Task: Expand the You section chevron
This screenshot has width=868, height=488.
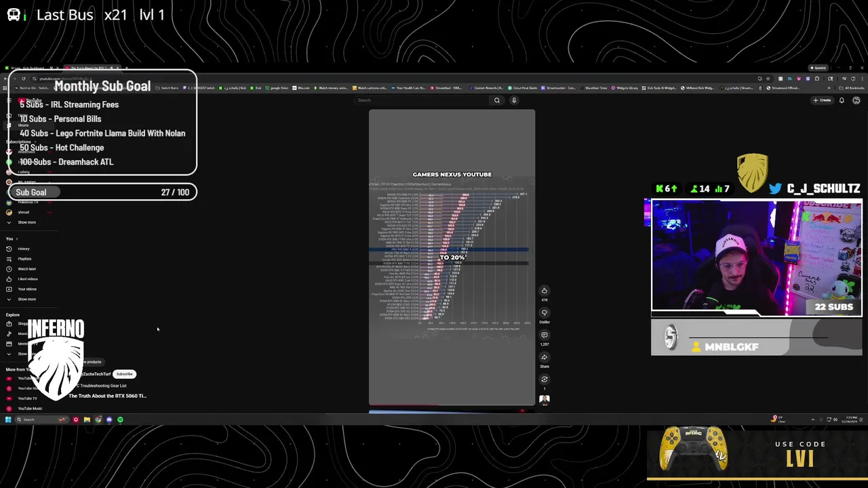Action: tap(16, 239)
